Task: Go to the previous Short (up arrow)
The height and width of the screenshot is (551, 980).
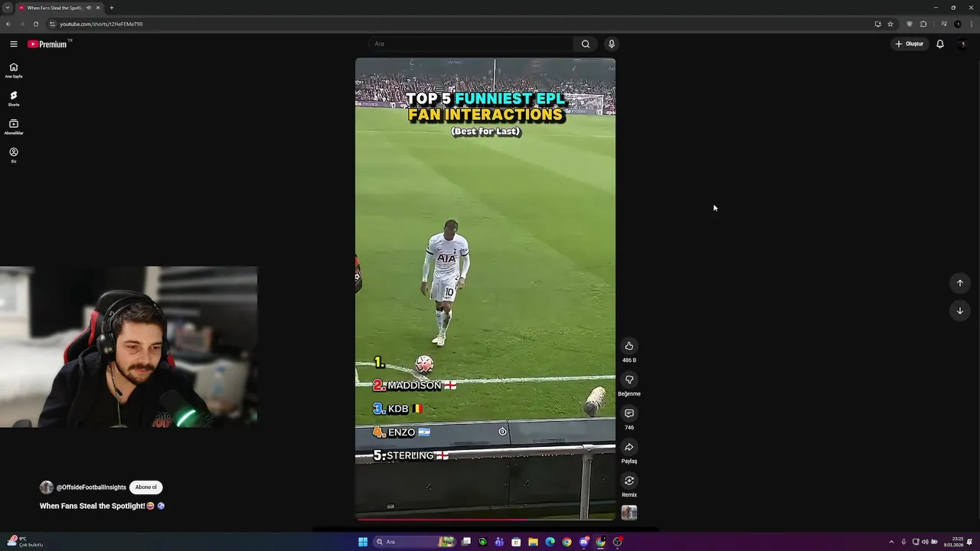Action: coord(960,283)
